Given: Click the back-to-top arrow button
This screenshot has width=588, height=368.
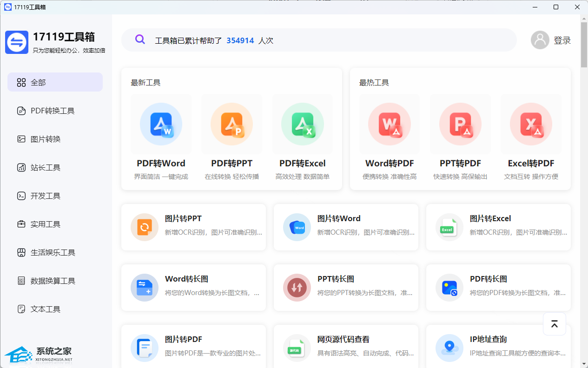Looking at the screenshot, I should click(x=555, y=324).
